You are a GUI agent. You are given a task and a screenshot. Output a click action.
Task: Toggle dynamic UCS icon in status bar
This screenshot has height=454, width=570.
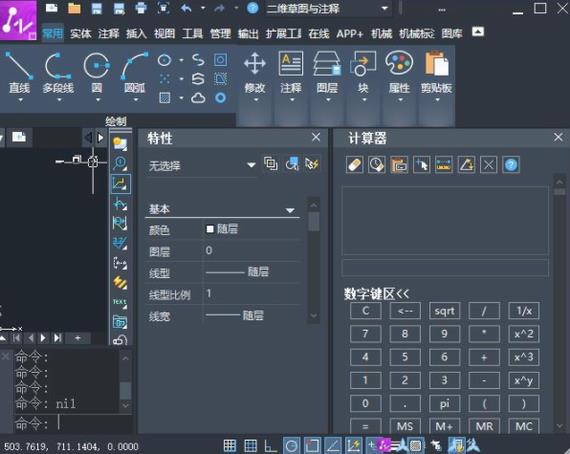[353, 446]
